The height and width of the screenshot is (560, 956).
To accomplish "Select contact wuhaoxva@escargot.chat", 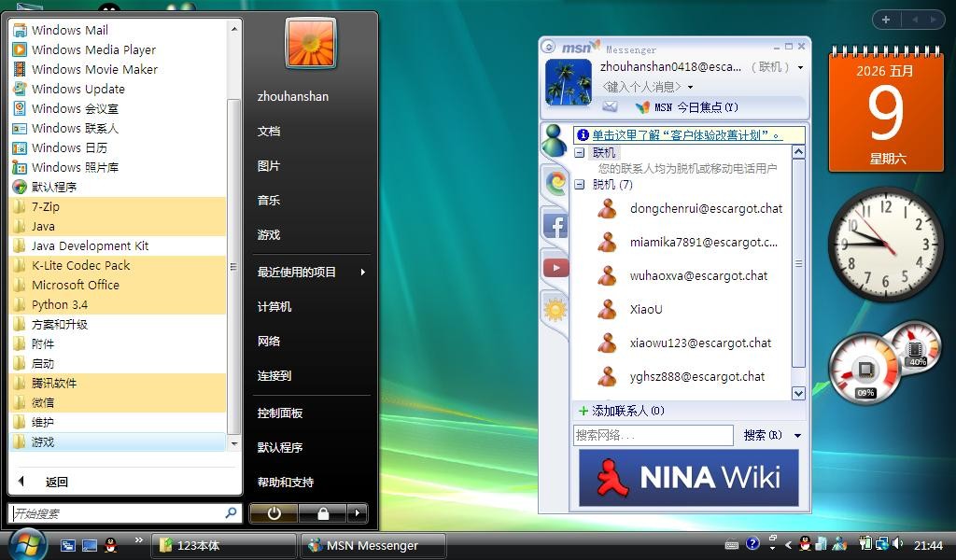I will pos(698,275).
